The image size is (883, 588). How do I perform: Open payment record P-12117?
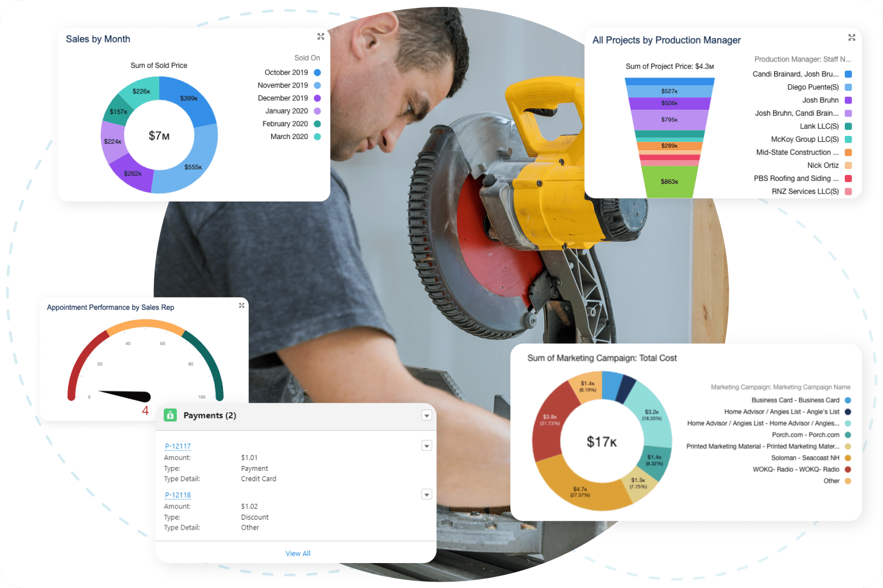(x=178, y=446)
